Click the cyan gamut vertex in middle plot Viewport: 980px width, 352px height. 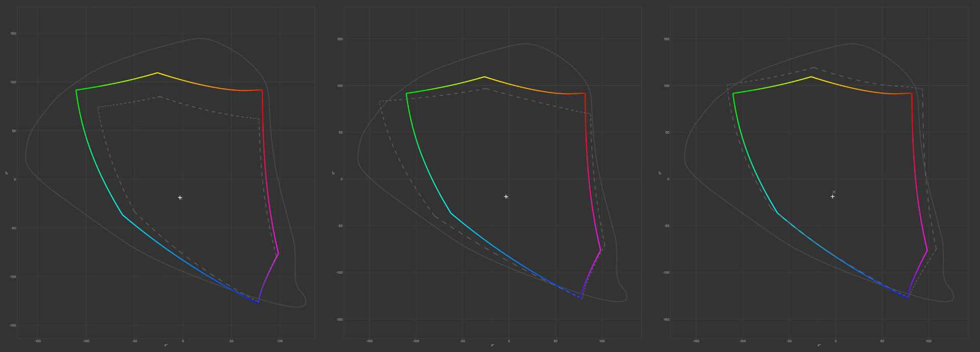click(451, 213)
